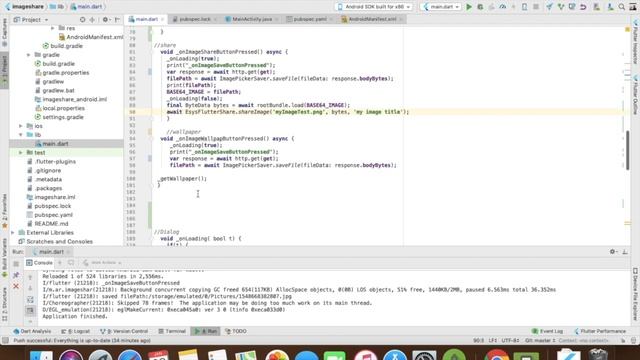Switch to pubspec.yaml editor tab

coord(309,19)
